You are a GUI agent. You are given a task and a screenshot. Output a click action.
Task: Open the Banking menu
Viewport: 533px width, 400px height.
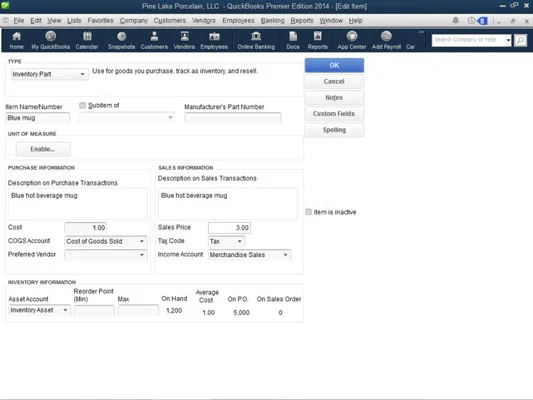(273, 21)
